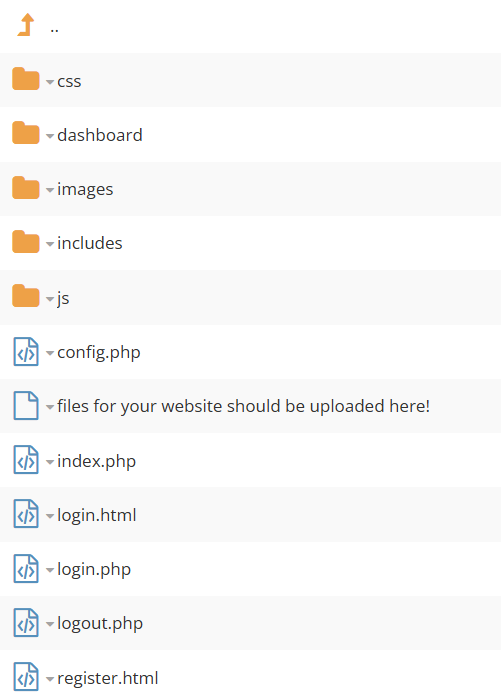This screenshot has height=695, width=501.
Task: Click the images folder icon
Action: [x=26, y=187]
